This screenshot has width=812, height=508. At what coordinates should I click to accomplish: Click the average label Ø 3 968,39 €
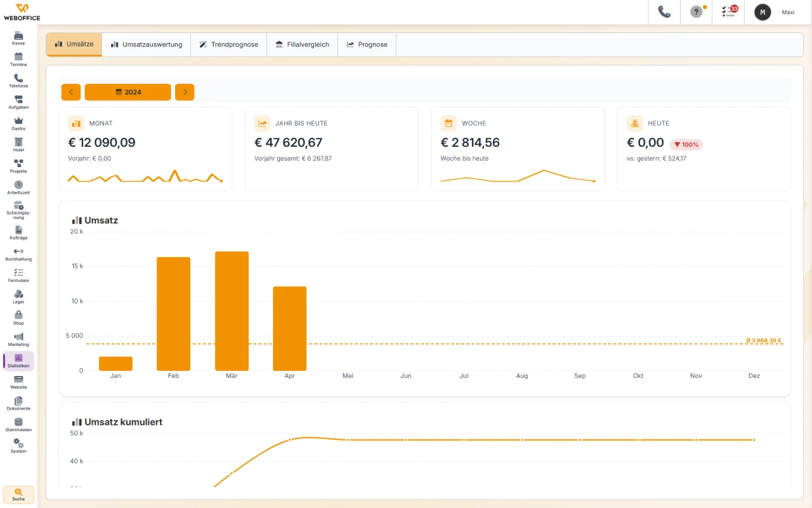pos(764,340)
